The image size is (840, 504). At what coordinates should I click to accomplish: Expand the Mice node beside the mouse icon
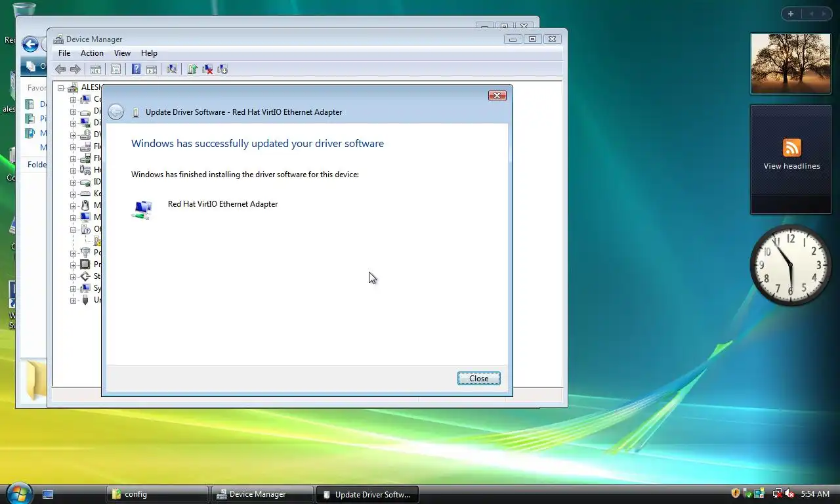coord(73,206)
